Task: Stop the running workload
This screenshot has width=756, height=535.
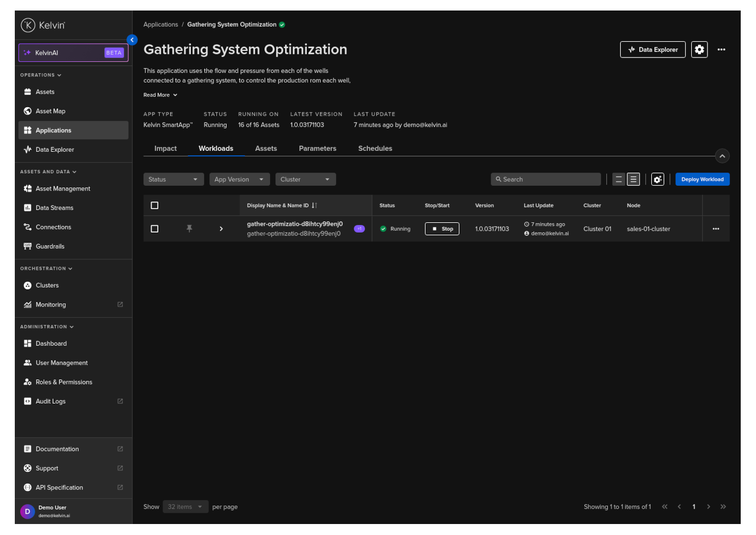Action: 442,229
